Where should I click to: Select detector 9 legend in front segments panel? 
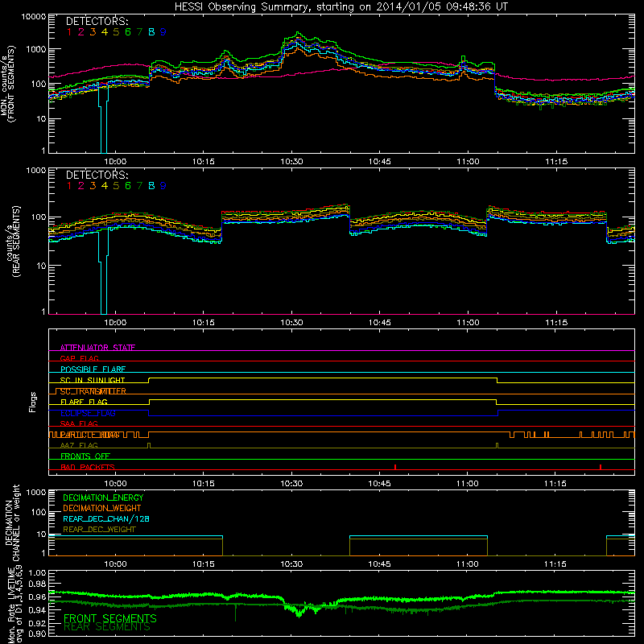tap(163, 32)
